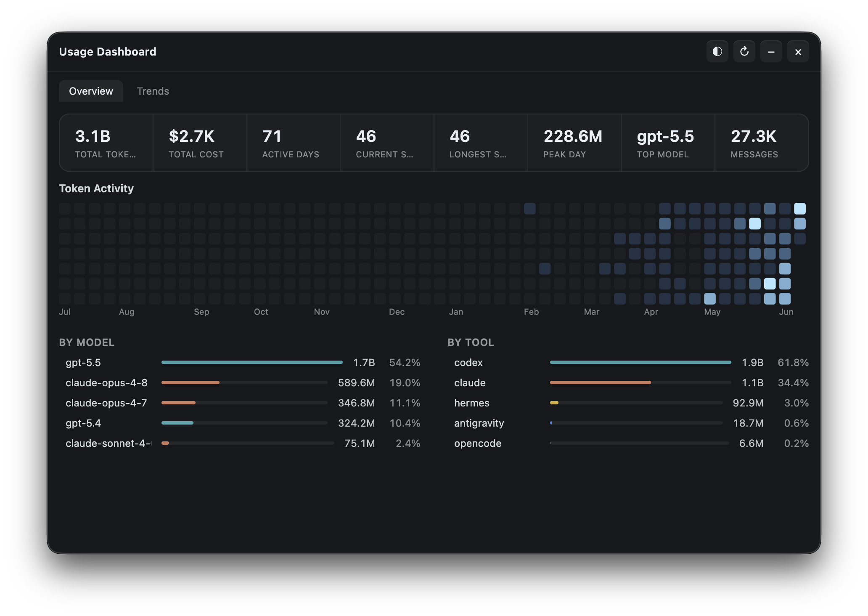
Task: Select the 71 Active Days card
Action: pos(294,143)
